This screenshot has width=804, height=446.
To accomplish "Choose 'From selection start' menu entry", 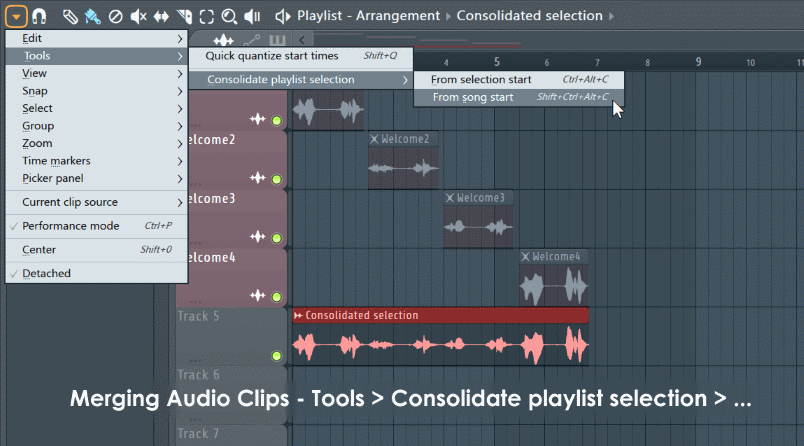I will pyautogui.click(x=481, y=79).
